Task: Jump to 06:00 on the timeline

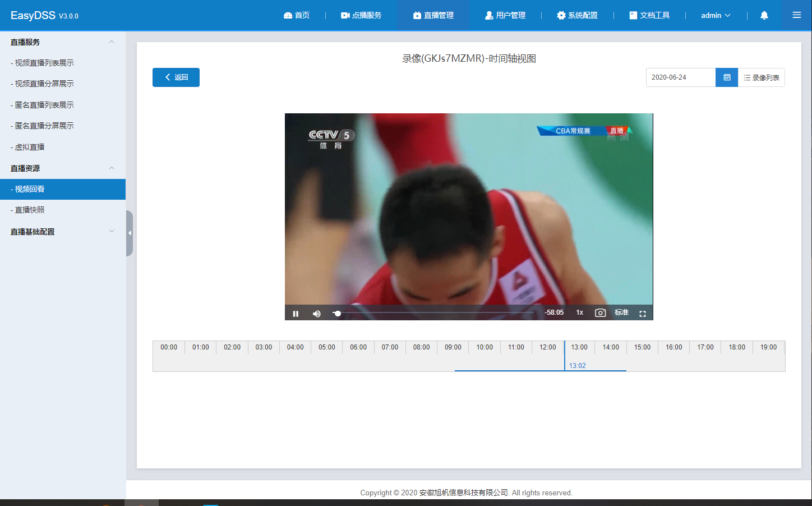Action: (x=358, y=347)
